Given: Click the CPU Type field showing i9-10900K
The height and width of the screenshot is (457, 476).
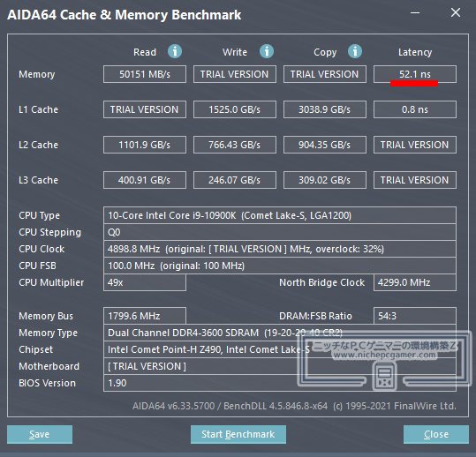Looking at the screenshot, I should [x=280, y=215].
